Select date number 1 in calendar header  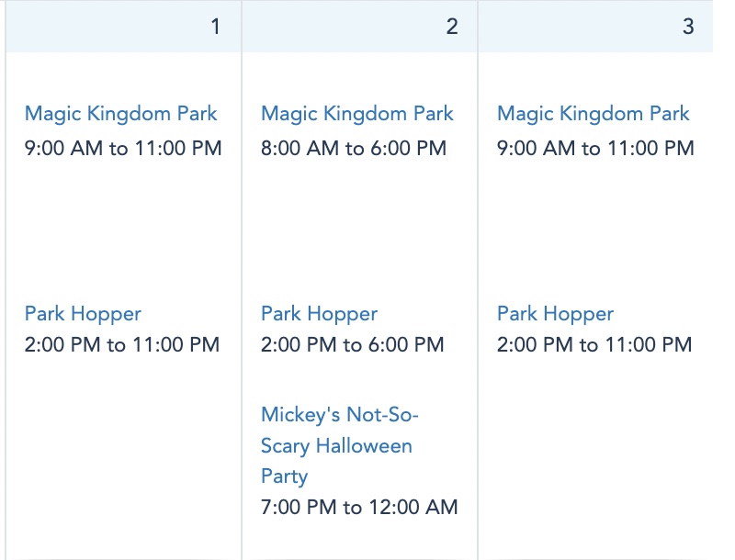(x=216, y=27)
